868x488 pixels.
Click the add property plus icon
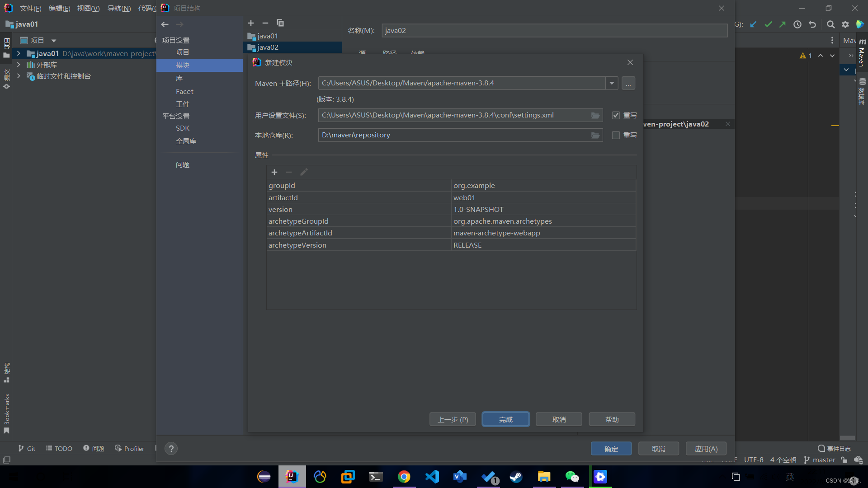pos(274,172)
